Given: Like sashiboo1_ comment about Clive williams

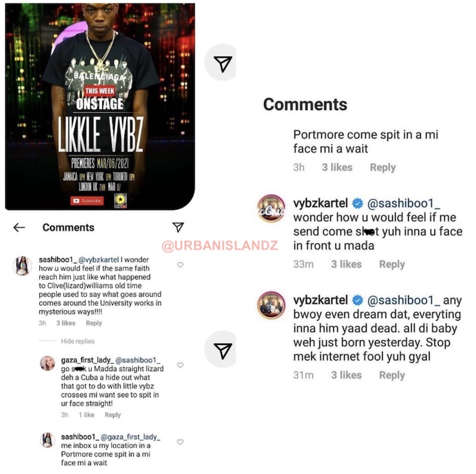Looking at the screenshot, I should pyautogui.click(x=180, y=265).
